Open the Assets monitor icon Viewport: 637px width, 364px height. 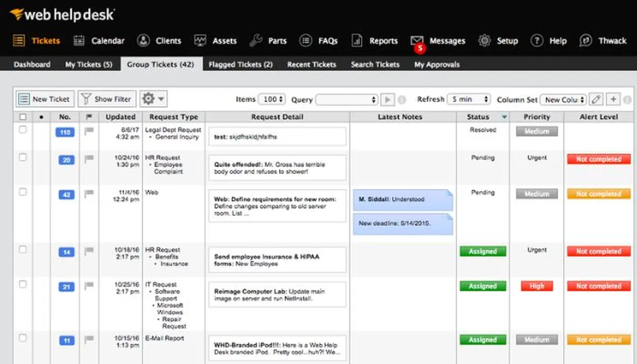[x=200, y=40]
